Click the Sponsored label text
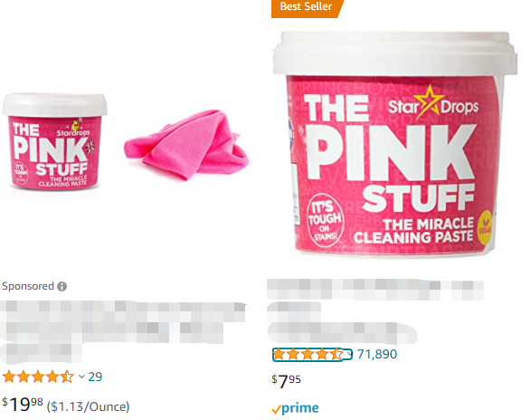The image size is (531, 420). coord(28,286)
